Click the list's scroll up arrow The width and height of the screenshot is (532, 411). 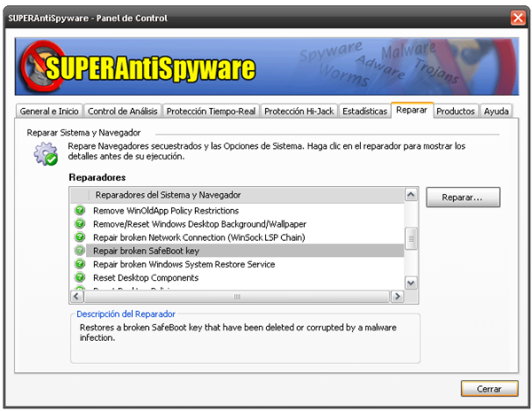(411, 195)
